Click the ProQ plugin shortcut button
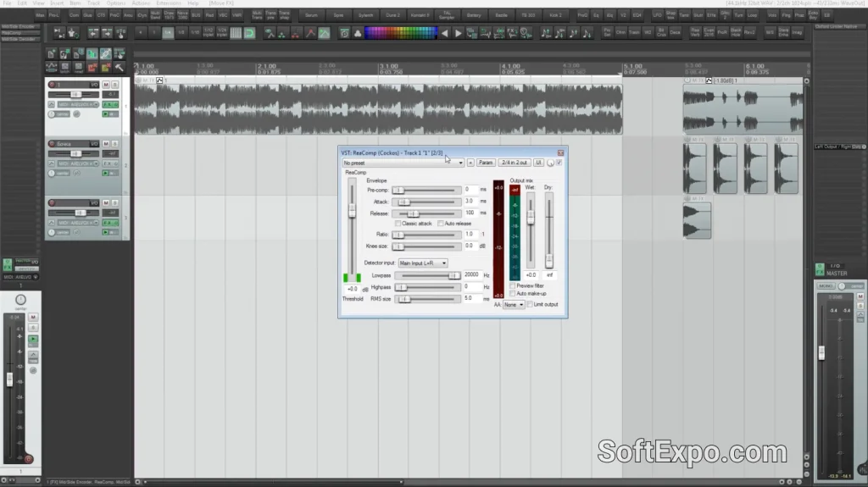Image resolution: width=868 pixels, height=487 pixels. tap(582, 15)
